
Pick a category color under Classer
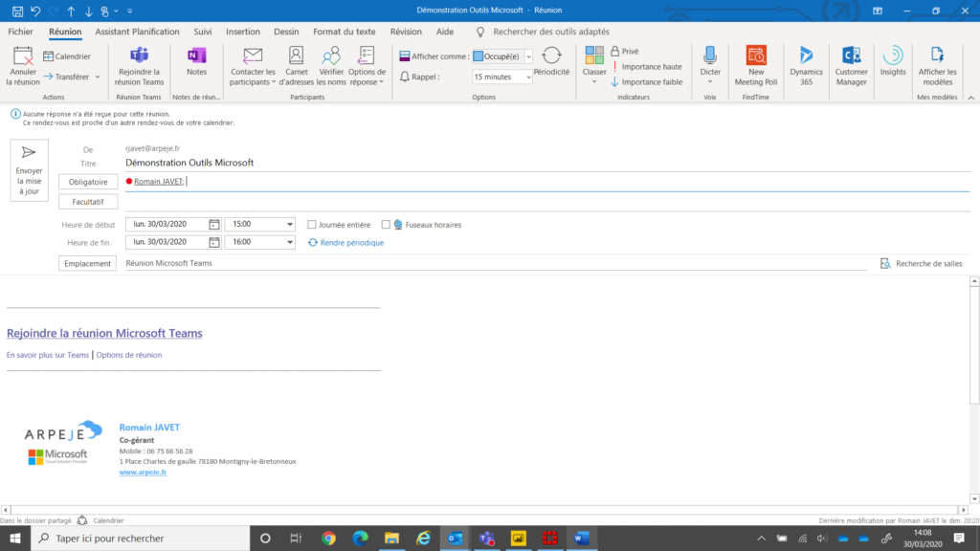pyautogui.click(x=593, y=62)
